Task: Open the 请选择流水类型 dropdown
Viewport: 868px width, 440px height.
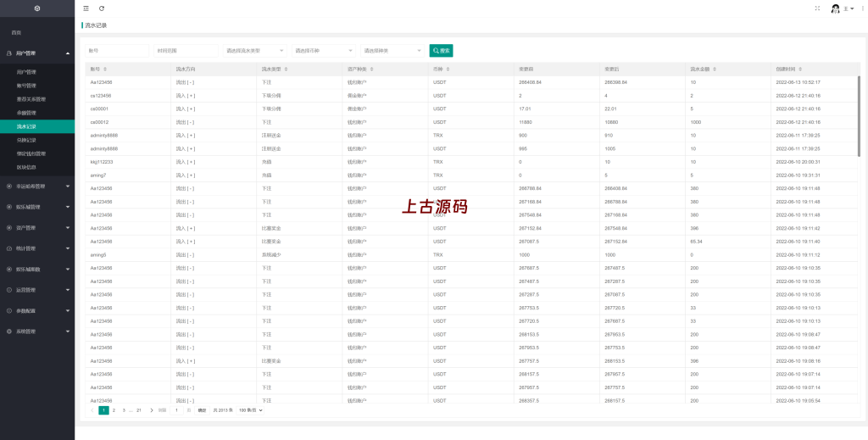Action: click(x=255, y=50)
